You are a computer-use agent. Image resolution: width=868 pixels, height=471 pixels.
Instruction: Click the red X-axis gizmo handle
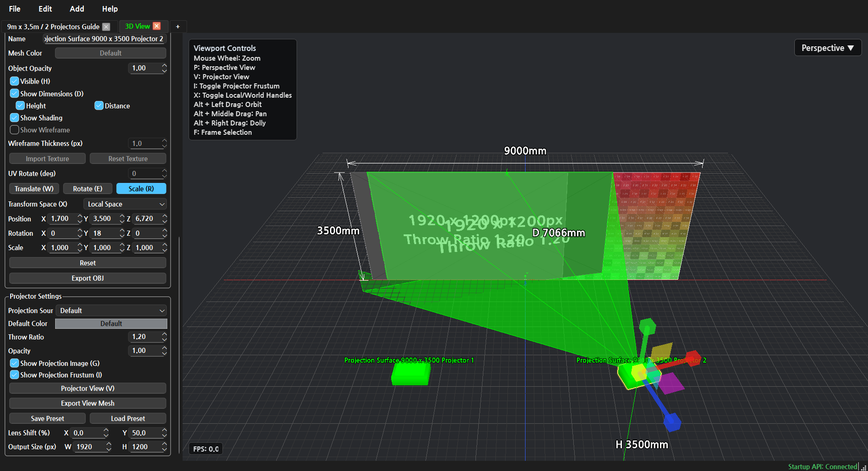(x=693, y=358)
